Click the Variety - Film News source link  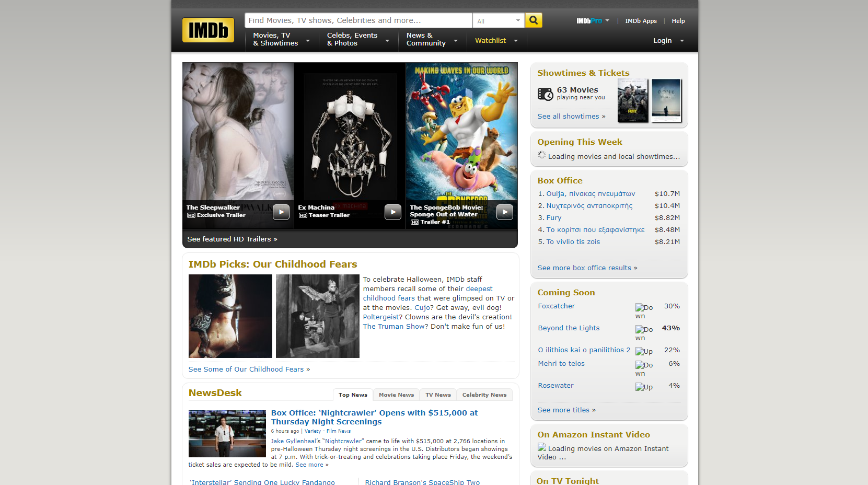click(328, 431)
